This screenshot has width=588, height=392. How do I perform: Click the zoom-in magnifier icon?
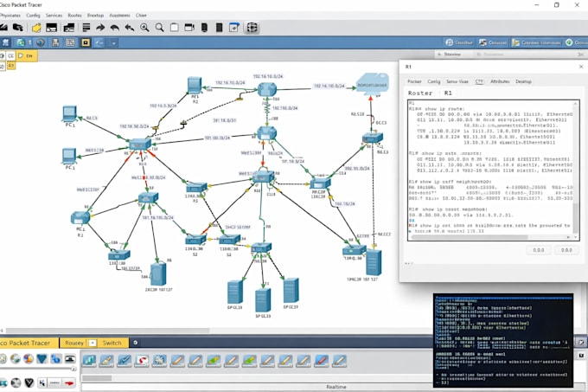click(x=144, y=28)
